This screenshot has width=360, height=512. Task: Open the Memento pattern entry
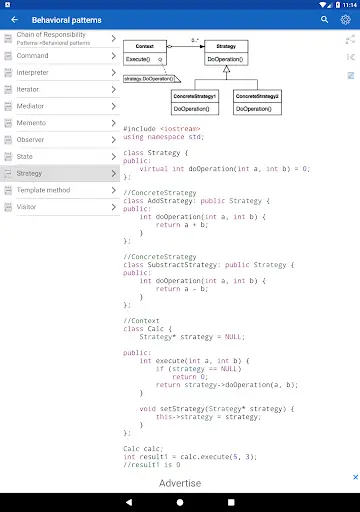(x=60, y=123)
